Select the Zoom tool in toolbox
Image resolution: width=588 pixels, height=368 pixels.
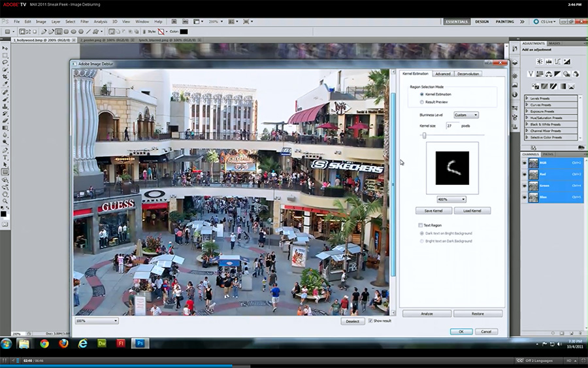[x=5, y=201]
